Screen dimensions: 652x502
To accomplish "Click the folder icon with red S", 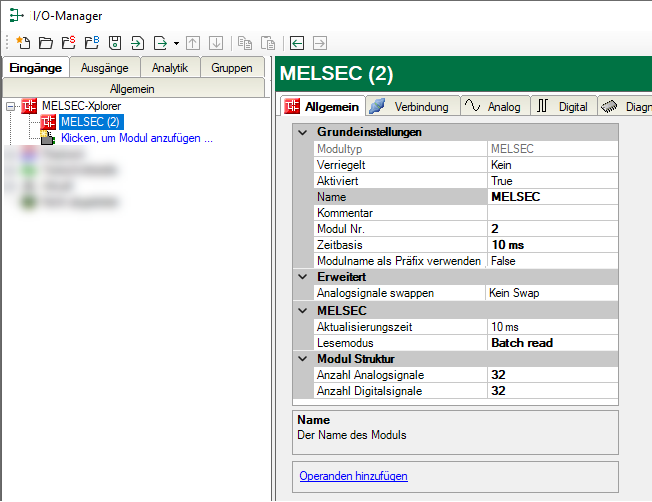I will pyautogui.click(x=69, y=43).
